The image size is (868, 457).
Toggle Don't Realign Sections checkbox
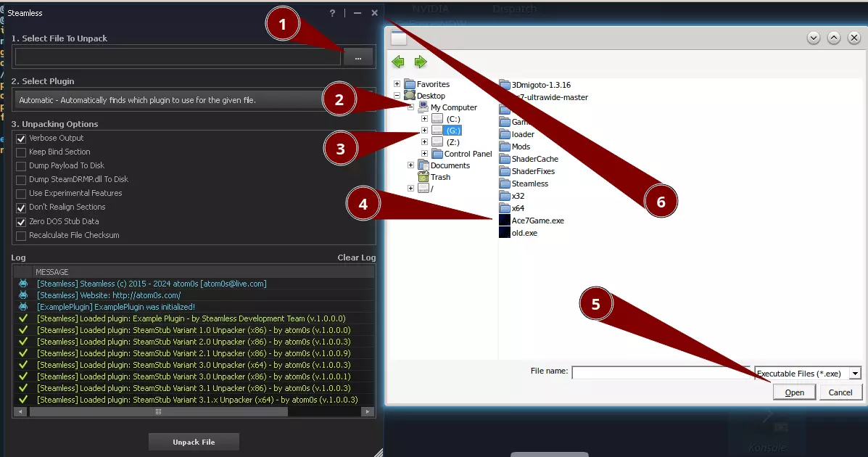coord(21,207)
